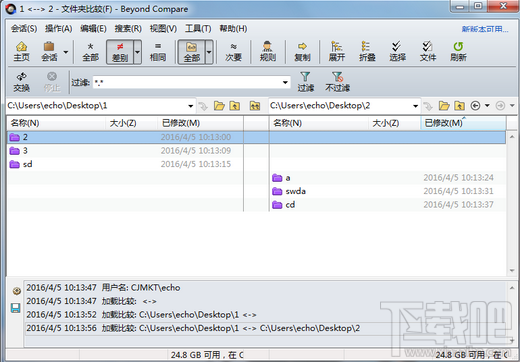520x362 pixels.
Task: Open the 编辑(E) menu
Action: pos(93,29)
